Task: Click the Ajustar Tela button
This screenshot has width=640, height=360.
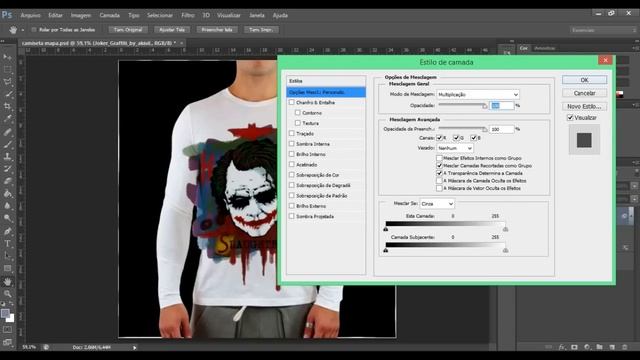Action: point(172,30)
